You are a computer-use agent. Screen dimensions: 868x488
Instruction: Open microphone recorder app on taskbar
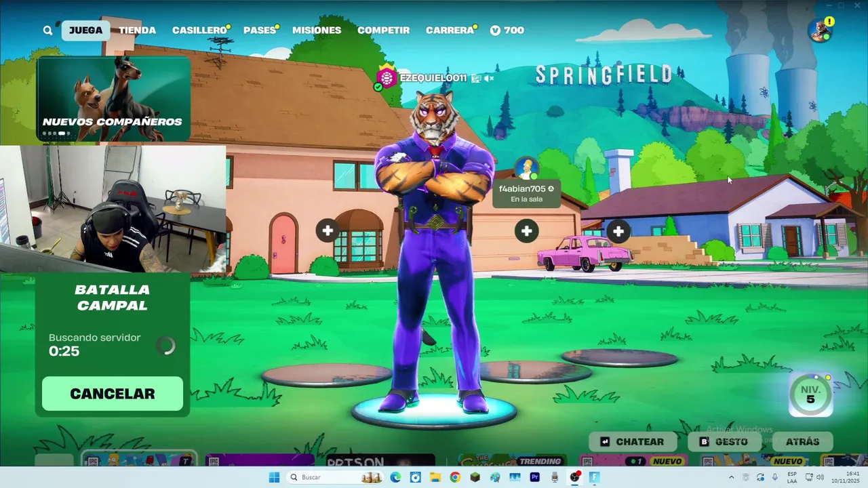tap(555, 477)
